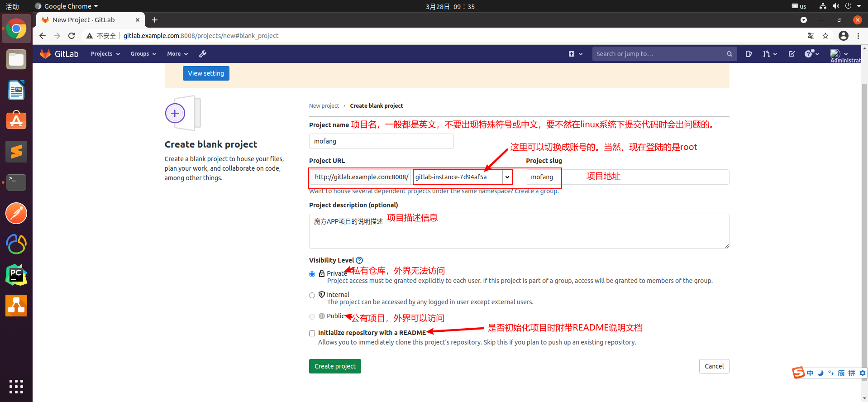Expand the Groups menu
Viewport: 868px width, 402px height.
pos(143,54)
